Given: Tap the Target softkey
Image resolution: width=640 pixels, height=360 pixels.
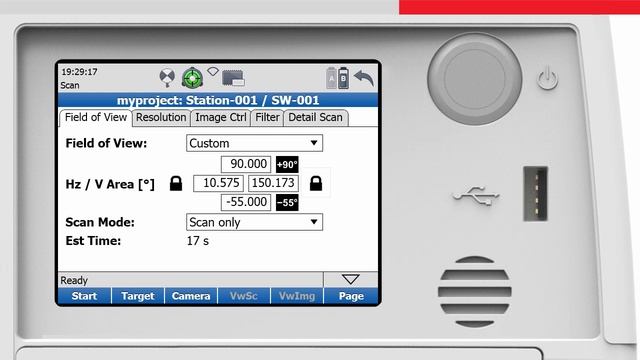Looking at the screenshot, I should coord(138,296).
